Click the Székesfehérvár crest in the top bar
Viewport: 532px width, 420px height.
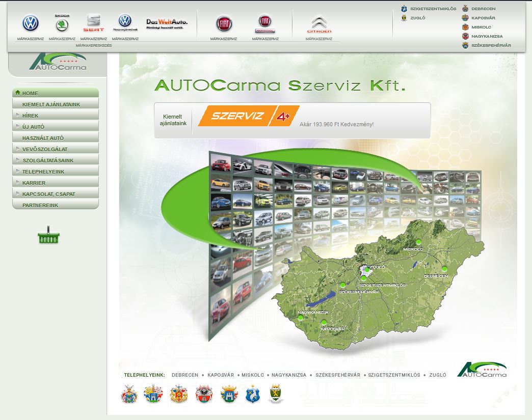(465, 45)
